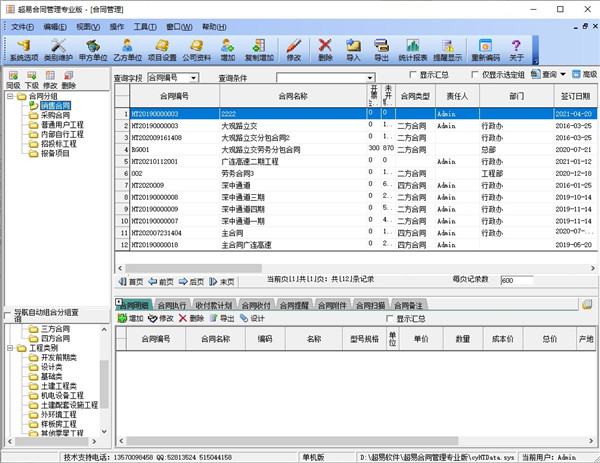
Task: Collapse the 工程类别 tree node
Action: pos(10,348)
